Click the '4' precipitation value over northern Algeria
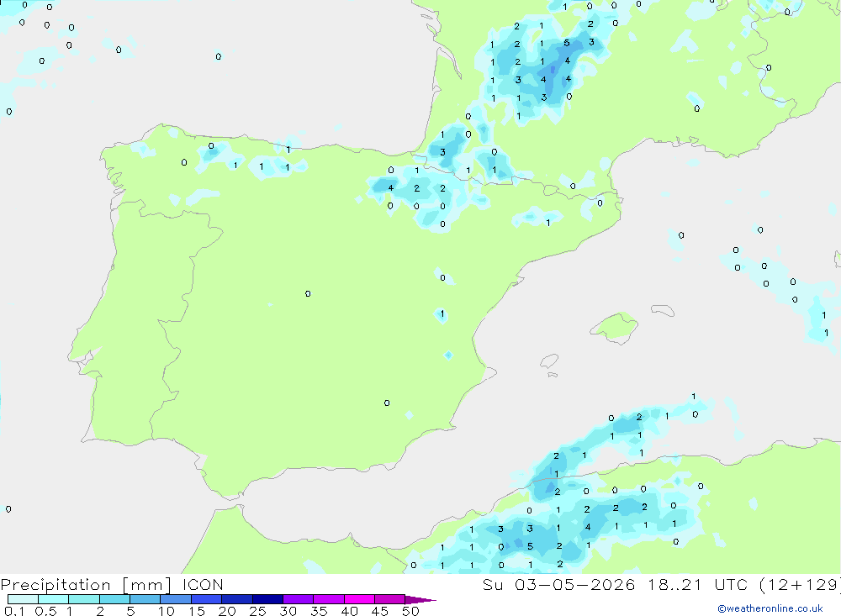 [x=588, y=527]
